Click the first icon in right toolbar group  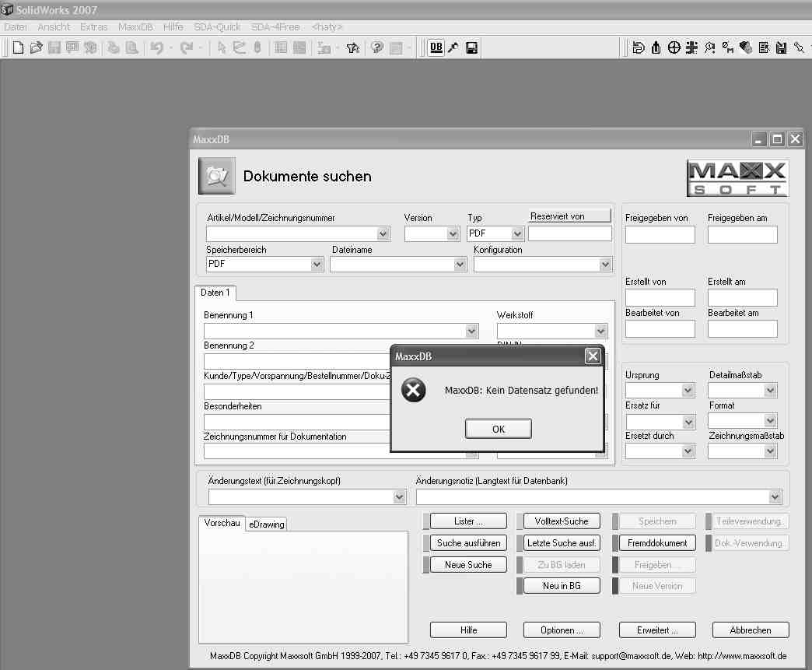pos(639,47)
